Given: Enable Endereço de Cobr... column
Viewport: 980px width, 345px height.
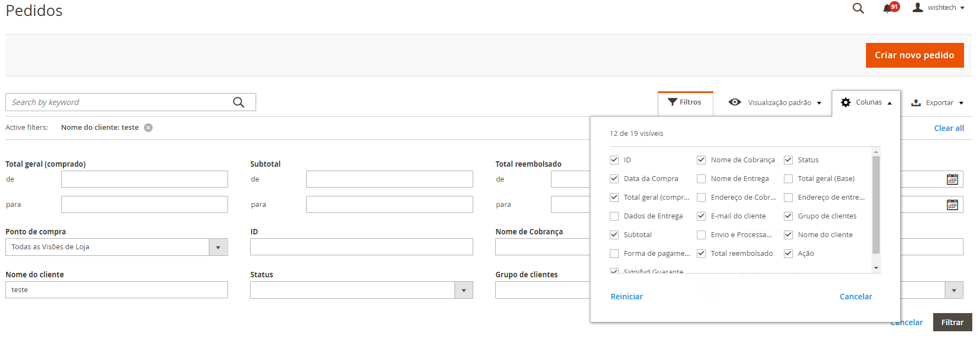Looking at the screenshot, I should coord(701,198).
